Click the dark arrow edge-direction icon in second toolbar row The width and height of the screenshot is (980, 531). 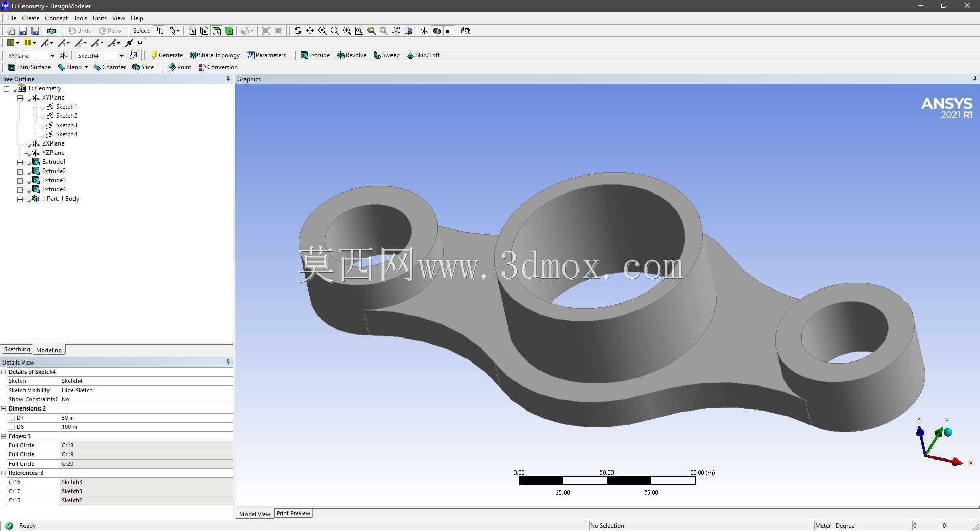coord(129,43)
